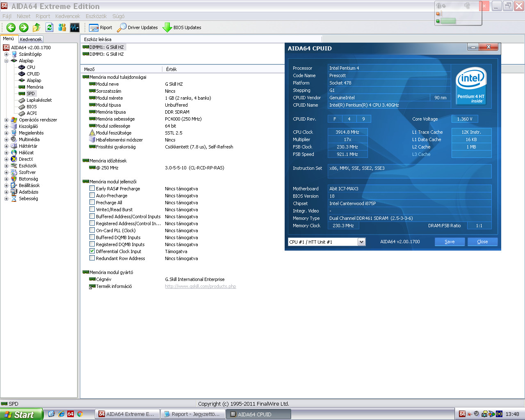Select SPD tree item
Viewport: 525px width, 420px height.
pyautogui.click(x=31, y=94)
